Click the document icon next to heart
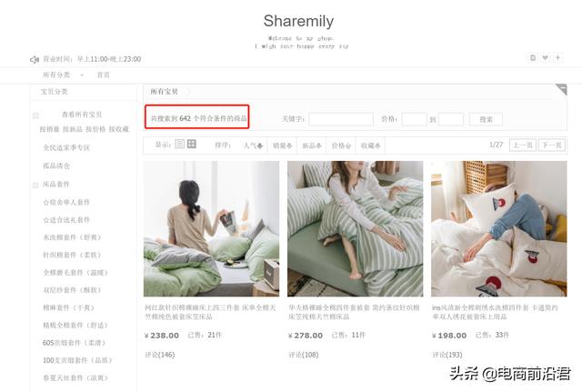The width and height of the screenshot is (582, 392). pyautogui.click(x=533, y=58)
